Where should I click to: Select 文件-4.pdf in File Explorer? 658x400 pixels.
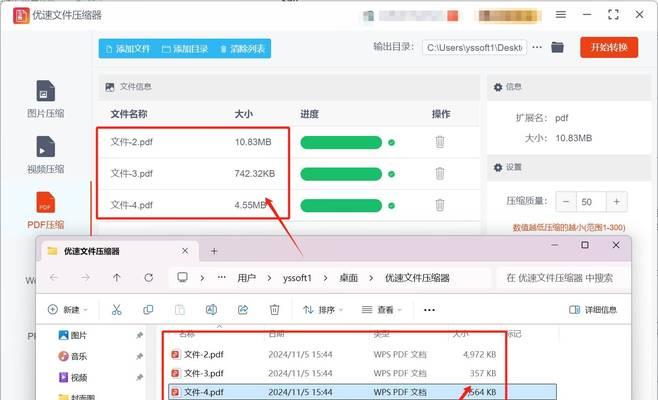pyautogui.click(x=363, y=392)
